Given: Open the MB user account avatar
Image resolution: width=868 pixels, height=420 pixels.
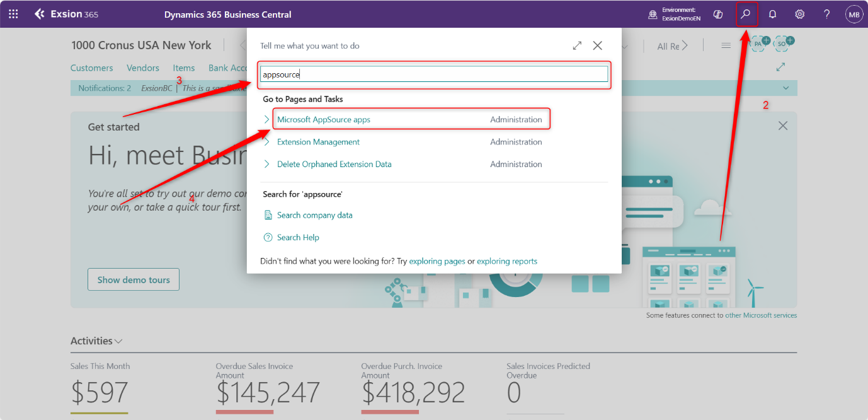Looking at the screenshot, I should coord(854,14).
